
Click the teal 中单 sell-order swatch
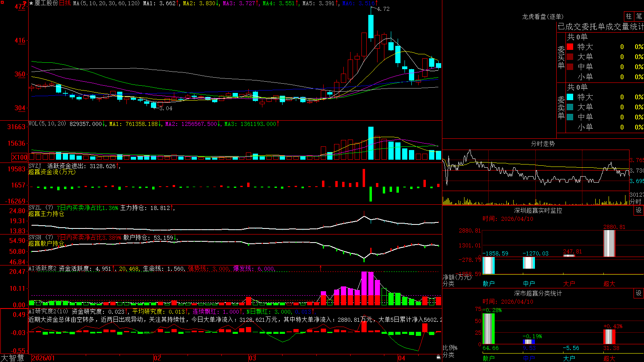coord(570,117)
